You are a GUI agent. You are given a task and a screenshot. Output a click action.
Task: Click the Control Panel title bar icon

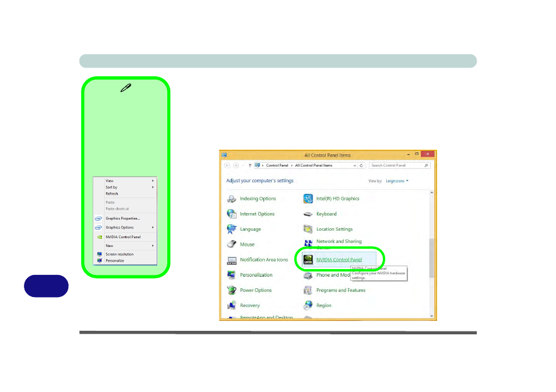(224, 155)
